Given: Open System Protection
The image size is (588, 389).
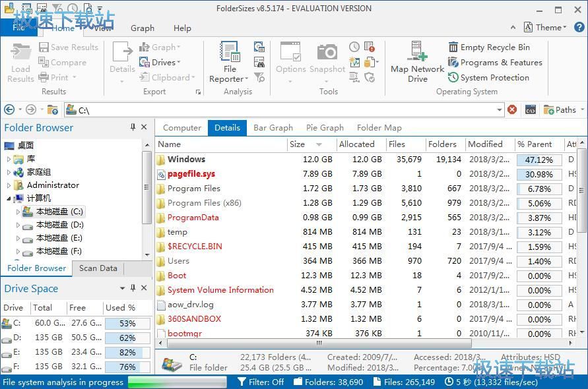Looking at the screenshot, I should point(488,77).
